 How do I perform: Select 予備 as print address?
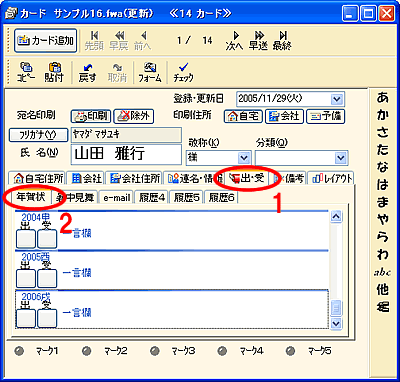[325, 116]
